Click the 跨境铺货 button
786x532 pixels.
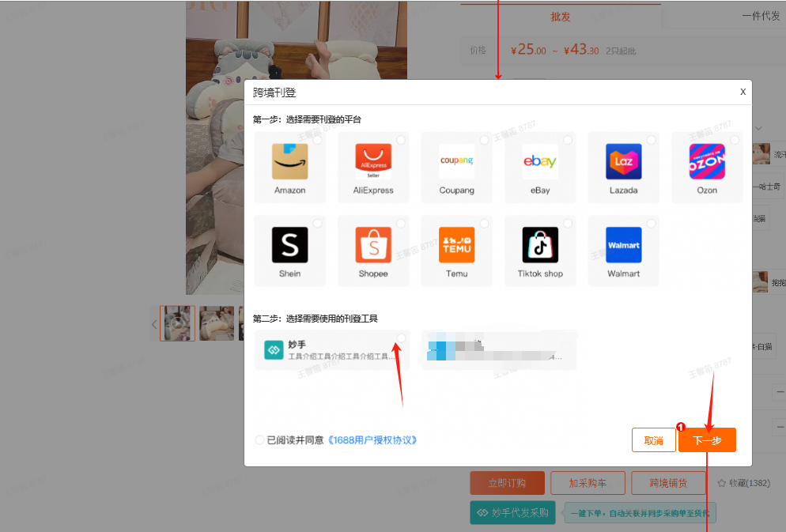tap(668, 483)
